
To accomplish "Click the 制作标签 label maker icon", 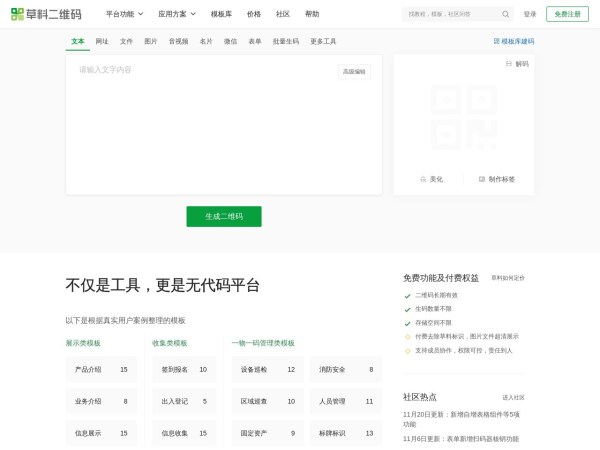I will (x=482, y=179).
